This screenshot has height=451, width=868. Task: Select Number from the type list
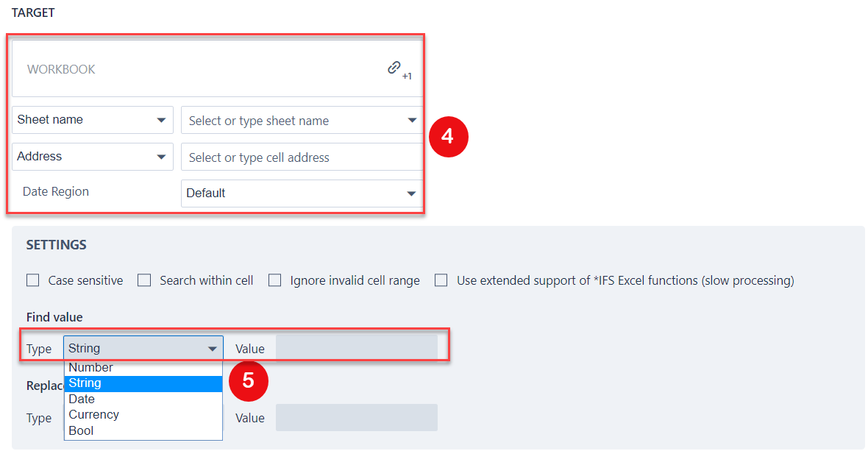(x=91, y=368)
